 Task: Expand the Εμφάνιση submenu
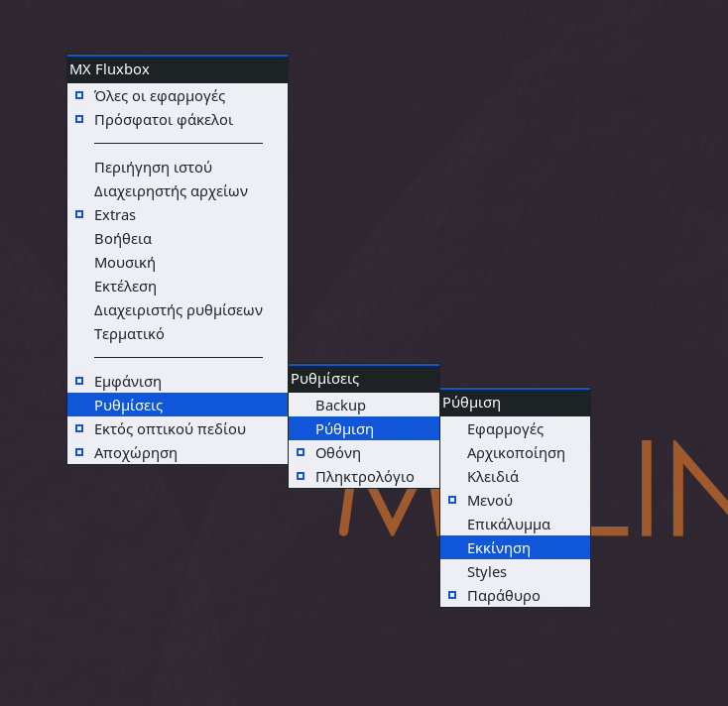point(178,382)
